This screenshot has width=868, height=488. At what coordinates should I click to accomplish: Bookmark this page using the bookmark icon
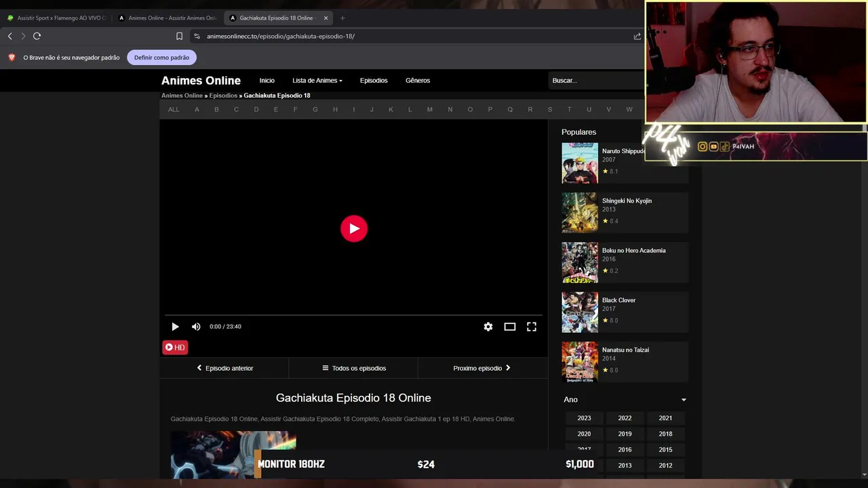(x=179, y=36)
